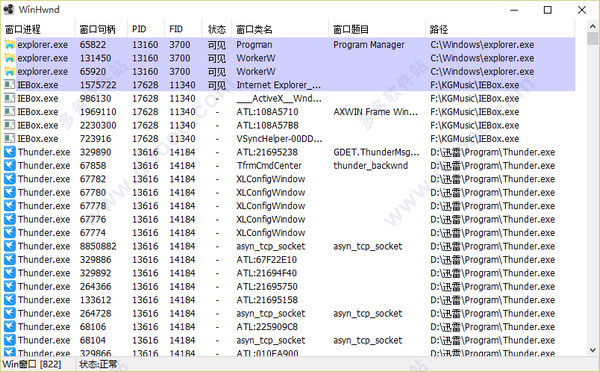Click Thunder.exe icon for ATL:225909C8 row

(x=10, y=327)
